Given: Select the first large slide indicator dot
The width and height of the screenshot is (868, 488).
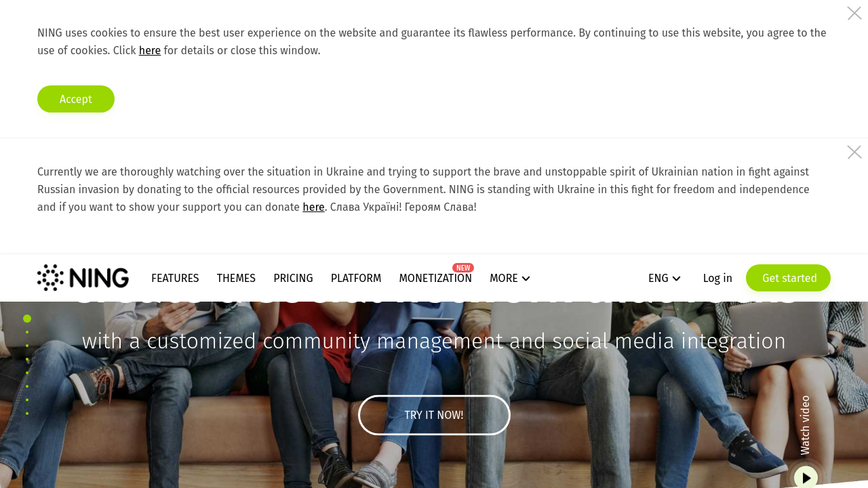Looking at the screenshot, I should 27,319.
